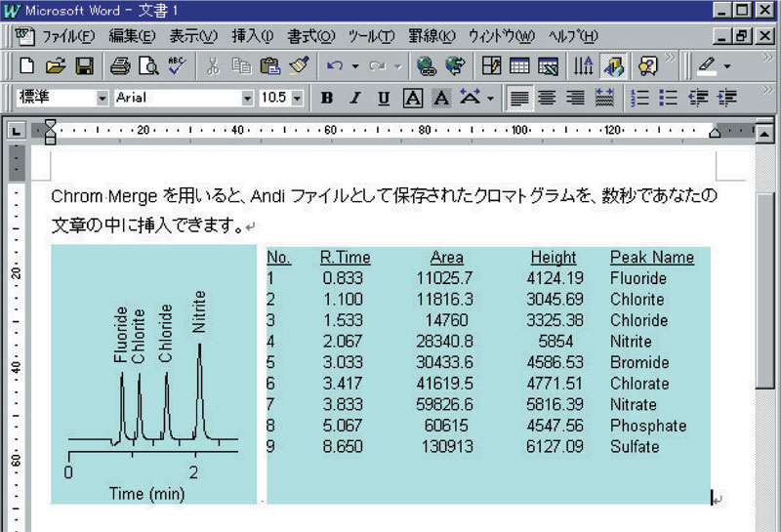Open print preview with the magnifier page icon
The image size is (781, 532).
point(148,65)
